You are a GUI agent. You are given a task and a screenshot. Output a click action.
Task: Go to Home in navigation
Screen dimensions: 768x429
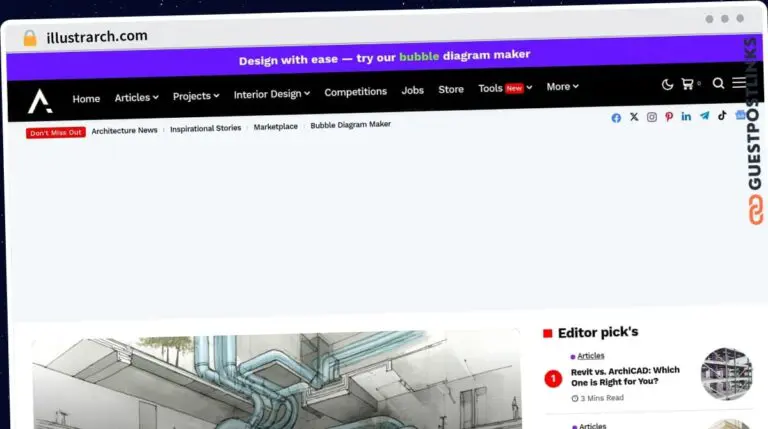[x=86, y=99]
